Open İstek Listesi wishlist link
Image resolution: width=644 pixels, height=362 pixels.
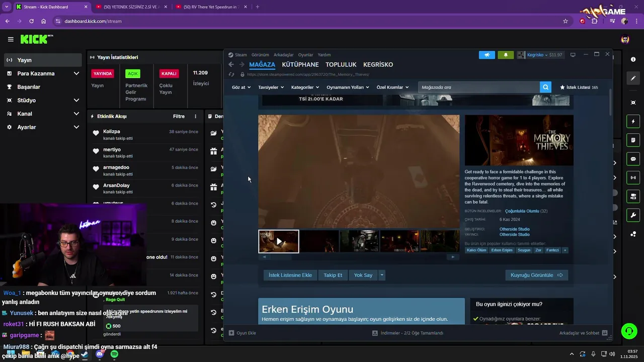point(579,87)
